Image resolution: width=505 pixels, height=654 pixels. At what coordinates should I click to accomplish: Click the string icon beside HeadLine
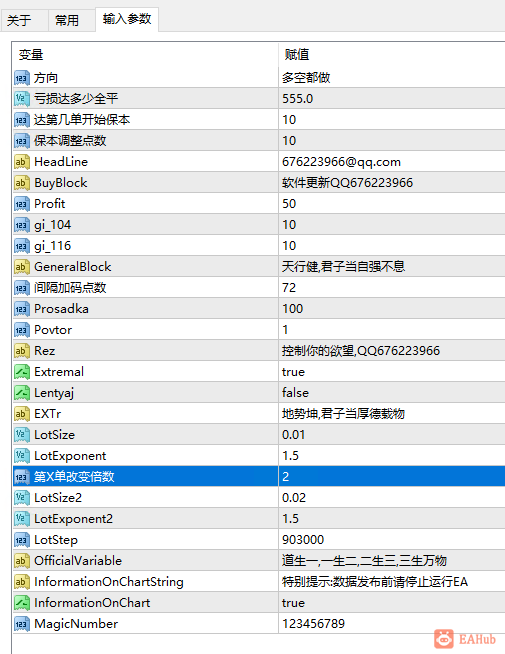(x=22, y=161)
